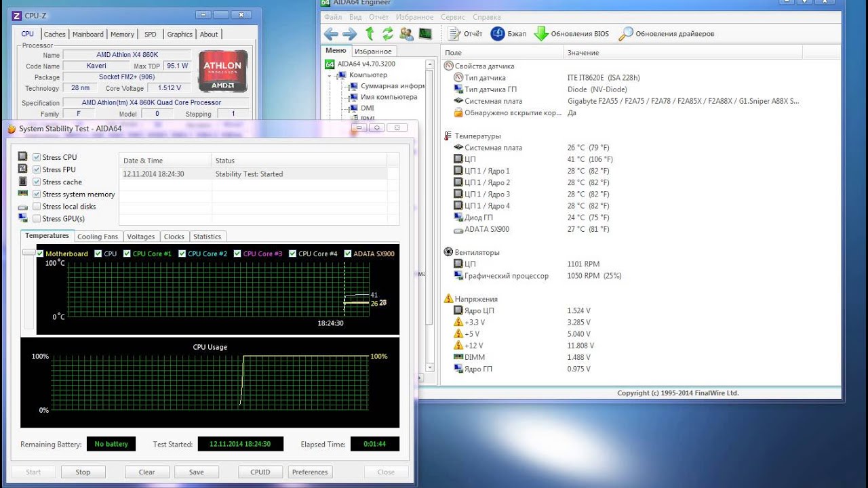Switch to Cooling Fans tab

(x=98, y=237)
